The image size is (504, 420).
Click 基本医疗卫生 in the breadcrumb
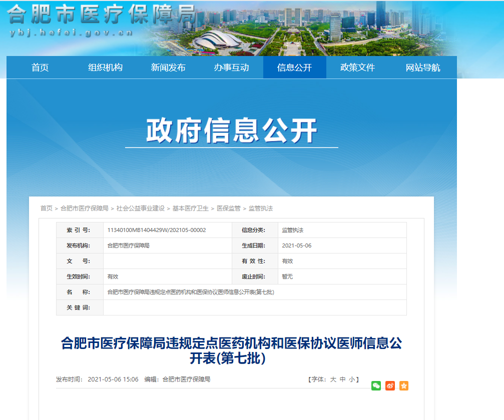point(190,208)
